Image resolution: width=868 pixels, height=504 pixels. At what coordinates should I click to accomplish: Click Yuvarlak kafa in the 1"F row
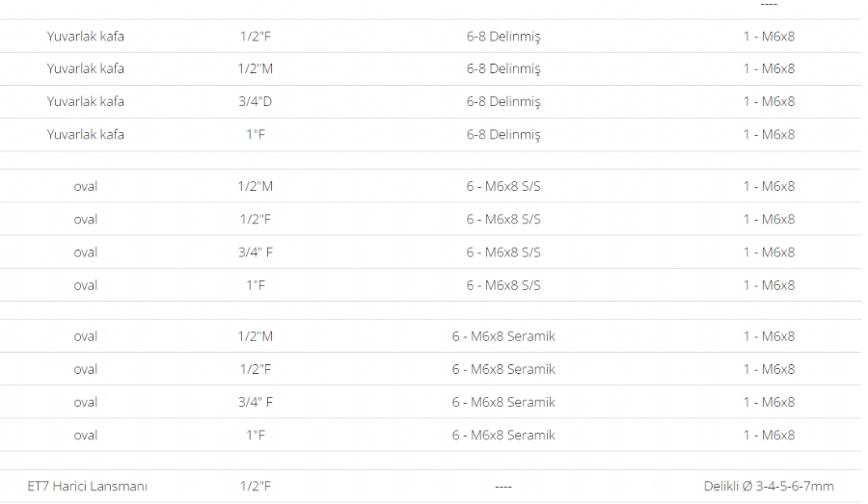(85, 134)
